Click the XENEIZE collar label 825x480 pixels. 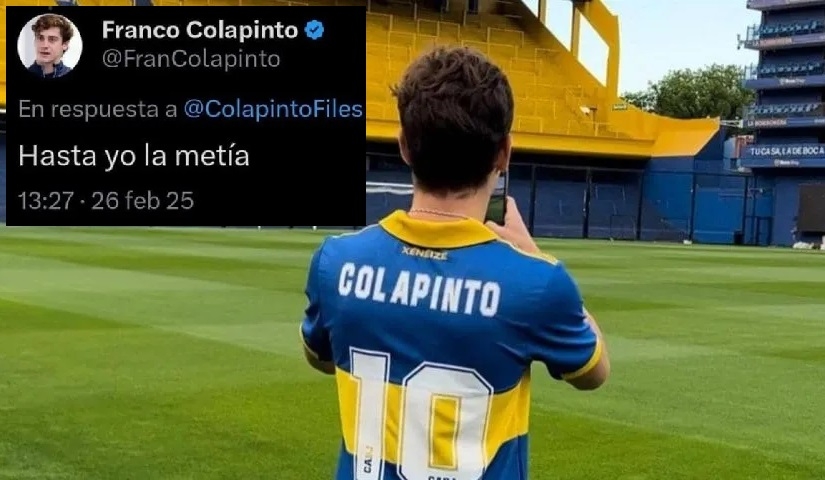click(425, 253)
